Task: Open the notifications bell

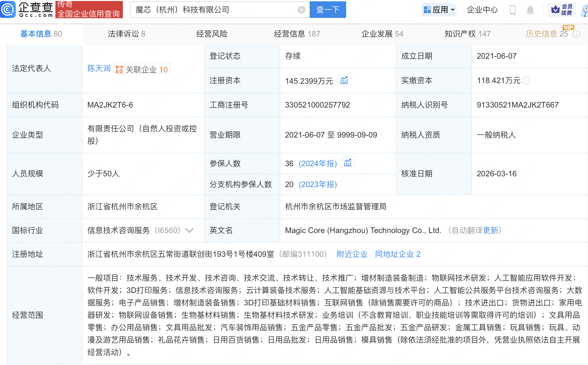Action: (530, 10)
